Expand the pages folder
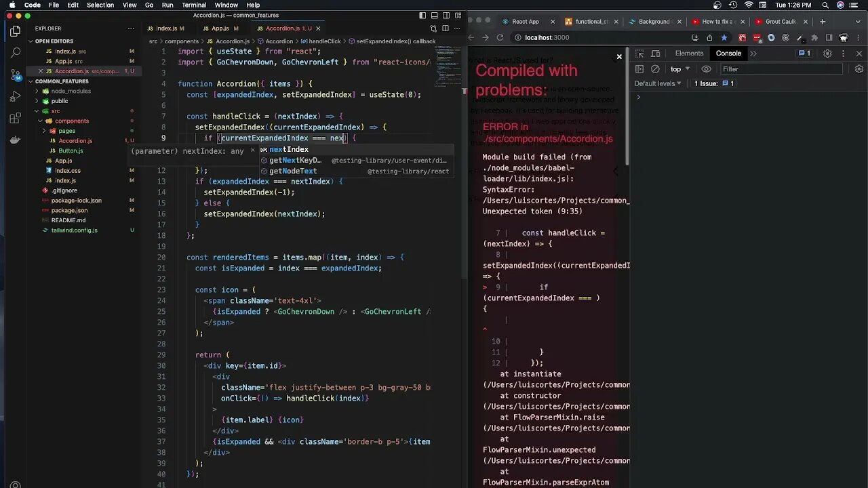This screenshot has height=488, width=868. click(66, 131)
